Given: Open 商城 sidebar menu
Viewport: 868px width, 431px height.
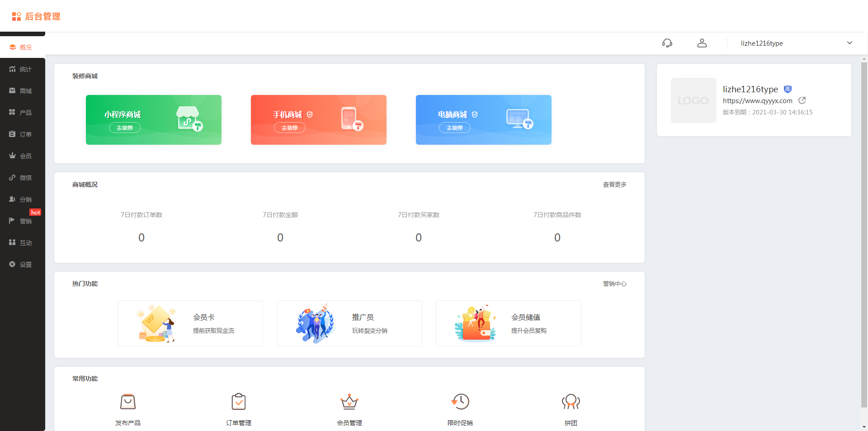Looking at the screenshot, I should (x=23, y=91).
